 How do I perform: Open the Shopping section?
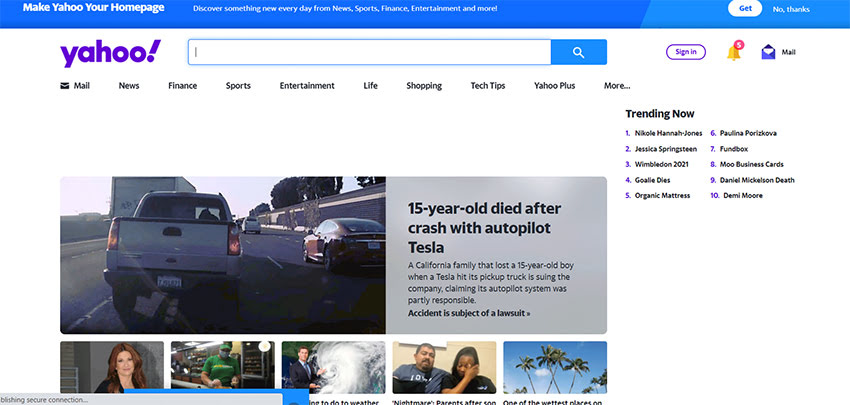point(424,86)
